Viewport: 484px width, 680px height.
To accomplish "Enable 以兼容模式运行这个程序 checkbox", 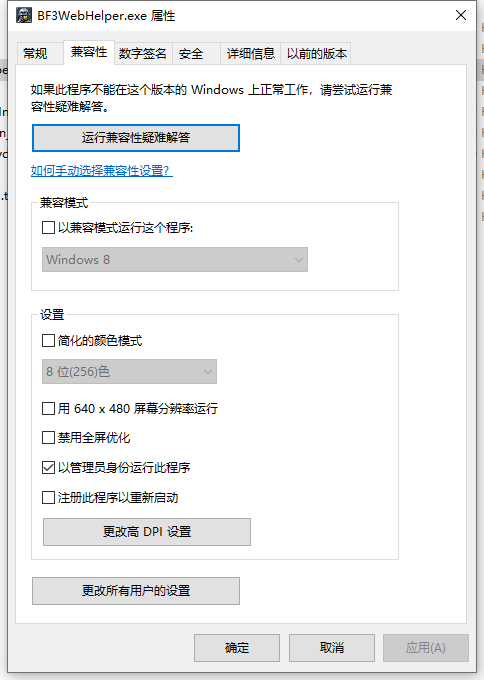I will 48,228.
